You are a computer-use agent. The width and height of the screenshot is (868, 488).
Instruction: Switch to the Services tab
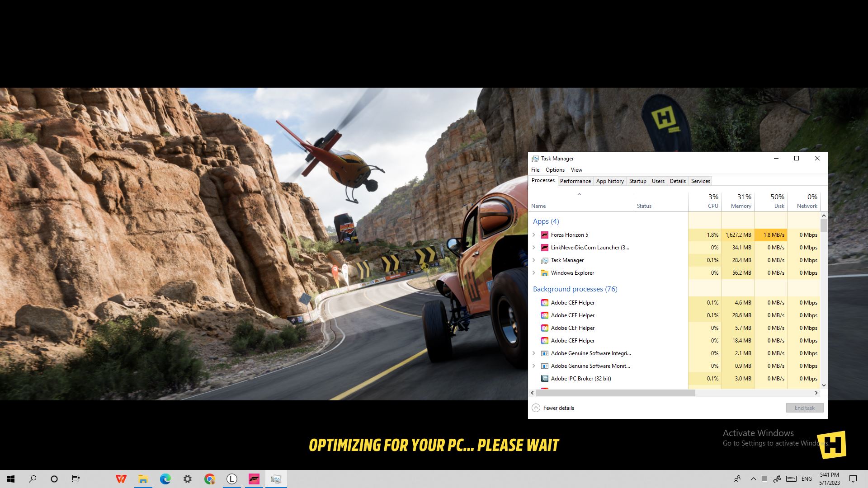coord(701,181)
